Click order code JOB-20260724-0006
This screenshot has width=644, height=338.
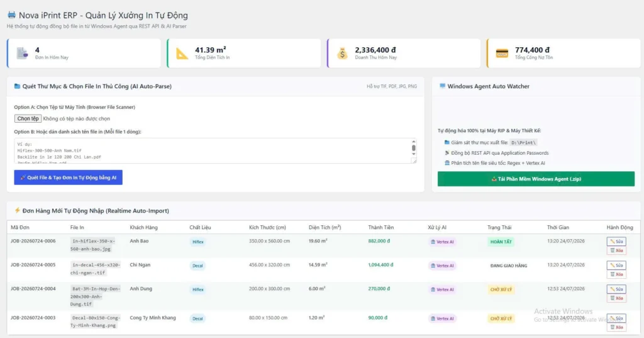pyautogui.click(x=33, y=241)
